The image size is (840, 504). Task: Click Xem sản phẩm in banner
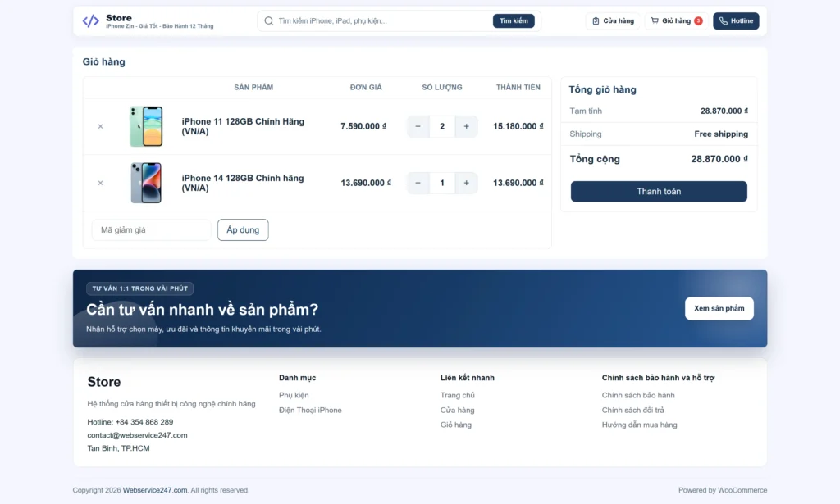point(719,308)
